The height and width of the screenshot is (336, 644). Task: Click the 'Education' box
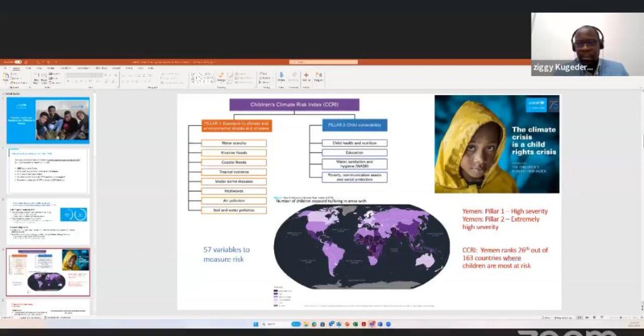tap(355, 152)
